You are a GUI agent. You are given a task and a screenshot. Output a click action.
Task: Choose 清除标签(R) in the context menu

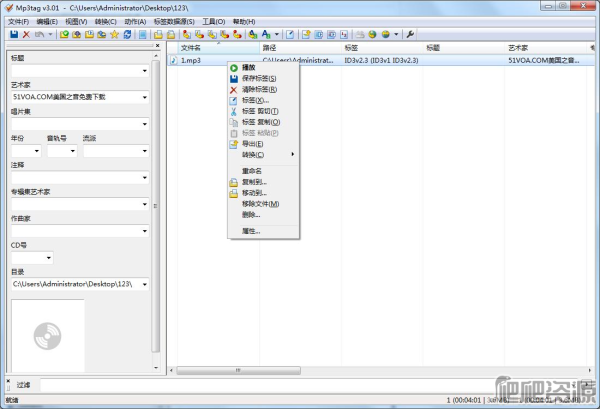click(263, 90)
